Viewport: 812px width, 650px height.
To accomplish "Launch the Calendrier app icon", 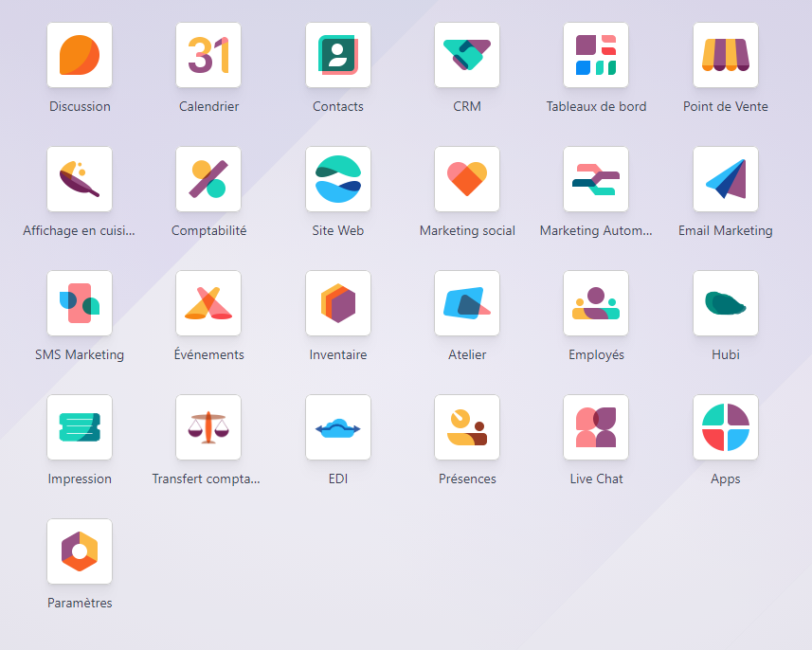I will [x=208, y=55].
